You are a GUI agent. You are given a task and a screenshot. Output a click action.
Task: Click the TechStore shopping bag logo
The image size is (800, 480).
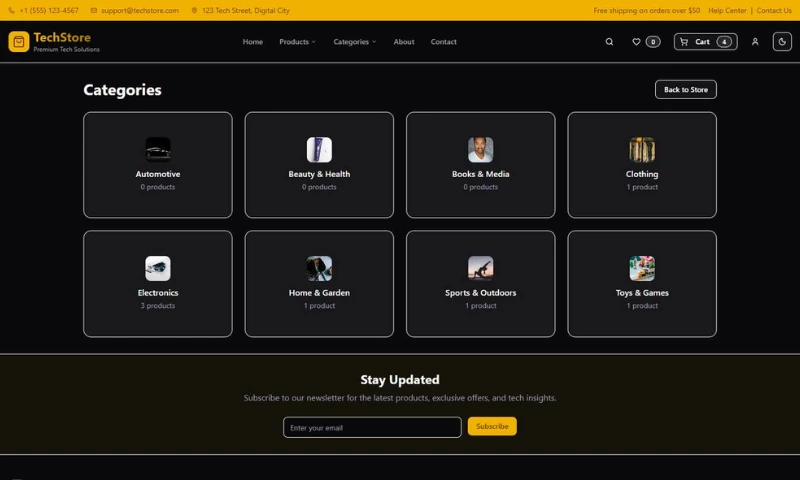tap(19, 42)
